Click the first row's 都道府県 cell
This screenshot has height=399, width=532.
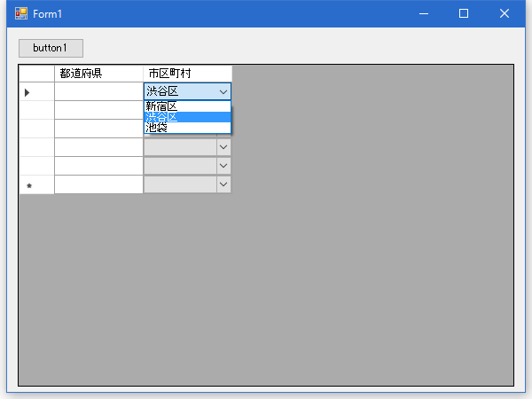pyautogui.click(x=98, y=91)
